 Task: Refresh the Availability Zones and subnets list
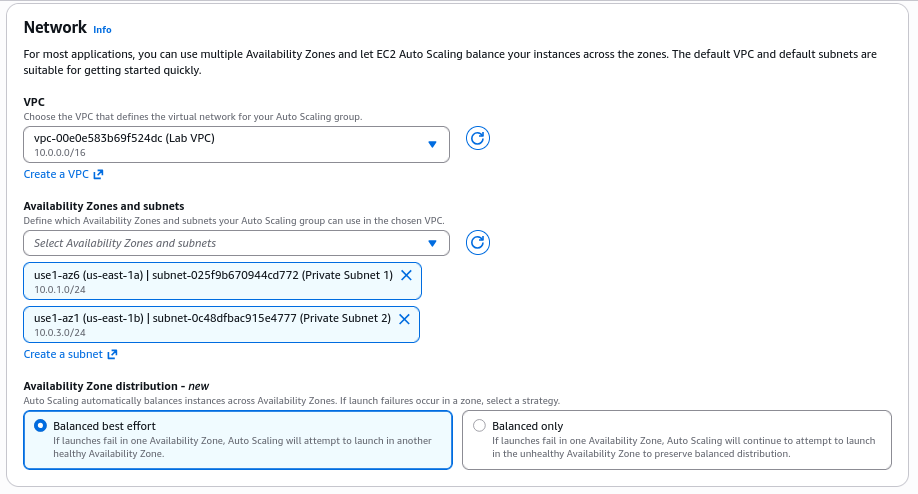click(x=478, y=242)
